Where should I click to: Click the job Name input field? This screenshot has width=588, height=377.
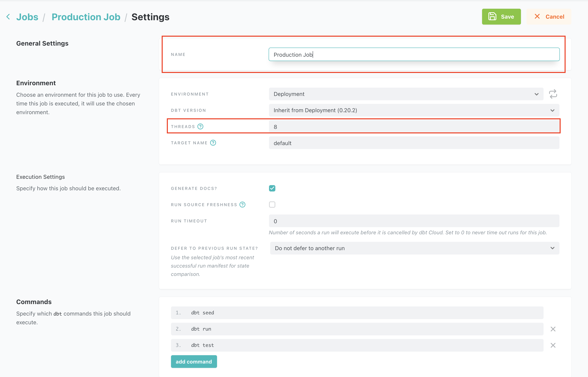(x=414, y=54)
